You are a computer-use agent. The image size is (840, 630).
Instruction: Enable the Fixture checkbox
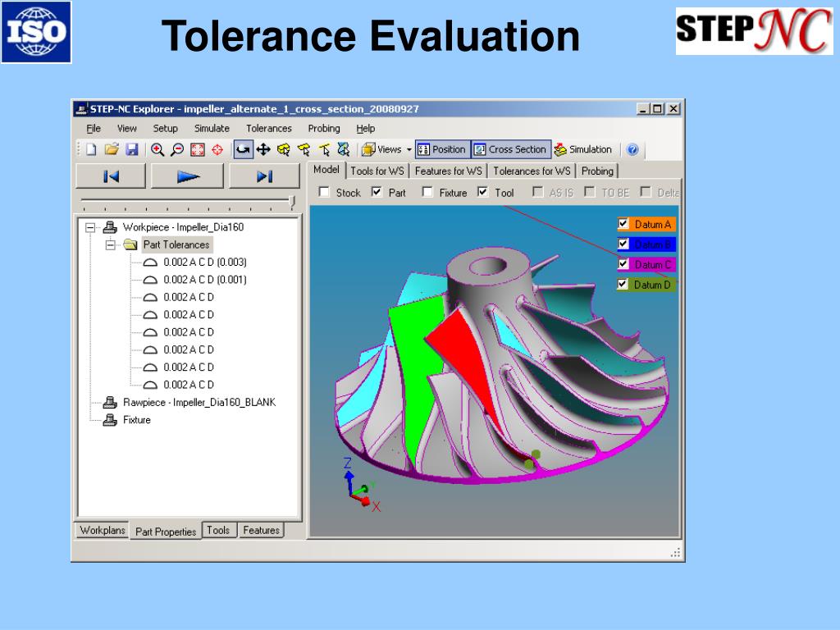tap(427, 192)
